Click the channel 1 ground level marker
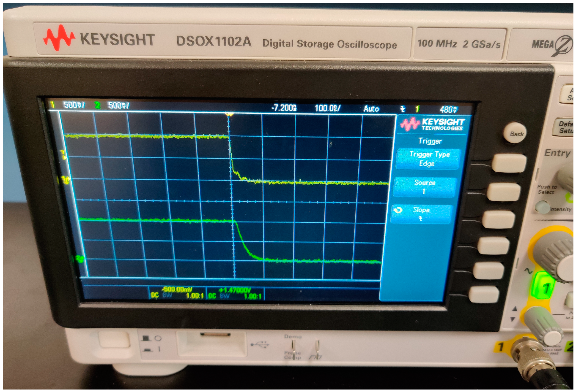The image size is (576, 392). click(66, 180)
